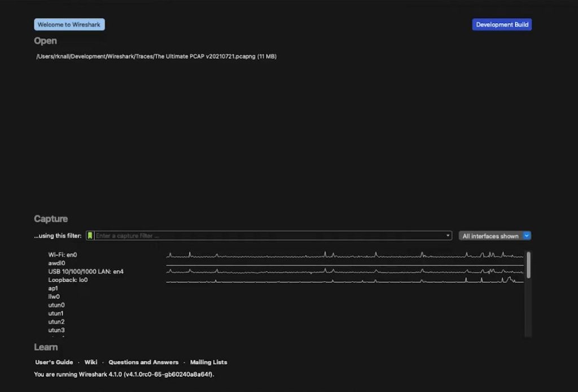This screenshot has width=578, height=392.
Task: Select the utun3 interface
Action: 56,330
